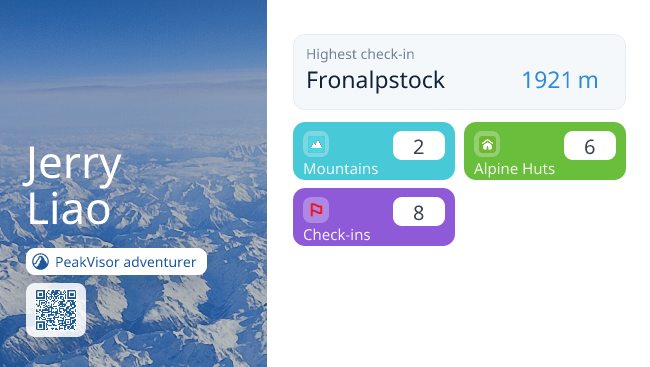Click the Check-ins label text
The image size is (650, 367).
[337, 235]
